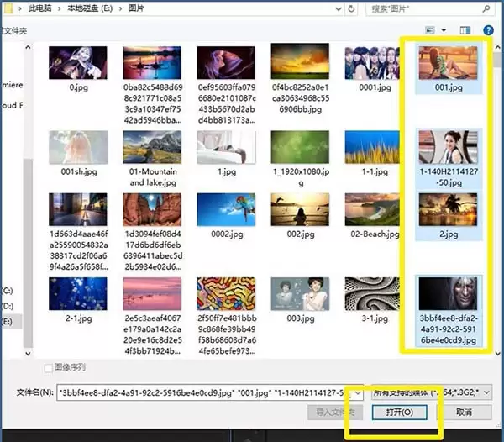
Task: Open the help question mark icon
Action: point(488,30)
